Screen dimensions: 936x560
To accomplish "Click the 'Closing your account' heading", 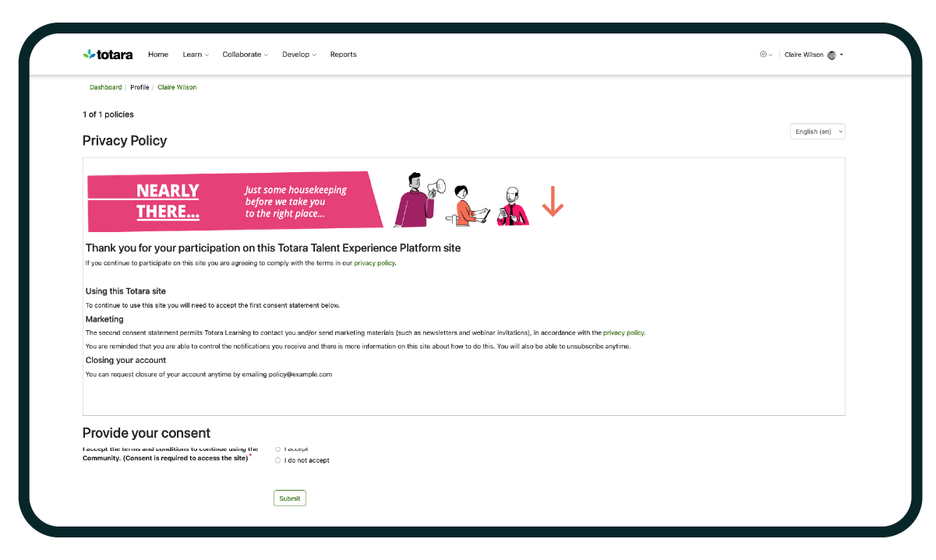I will pos(125,361).
